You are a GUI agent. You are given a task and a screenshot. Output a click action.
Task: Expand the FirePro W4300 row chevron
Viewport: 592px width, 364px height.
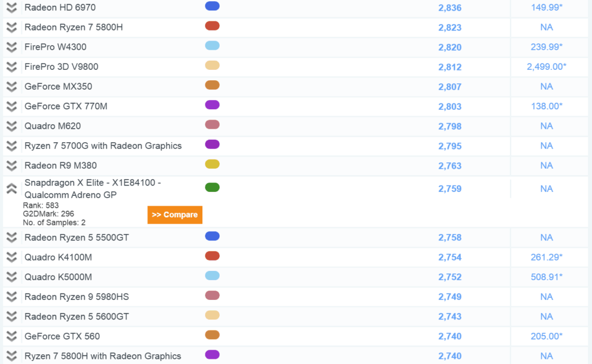[x=12, y=47]
